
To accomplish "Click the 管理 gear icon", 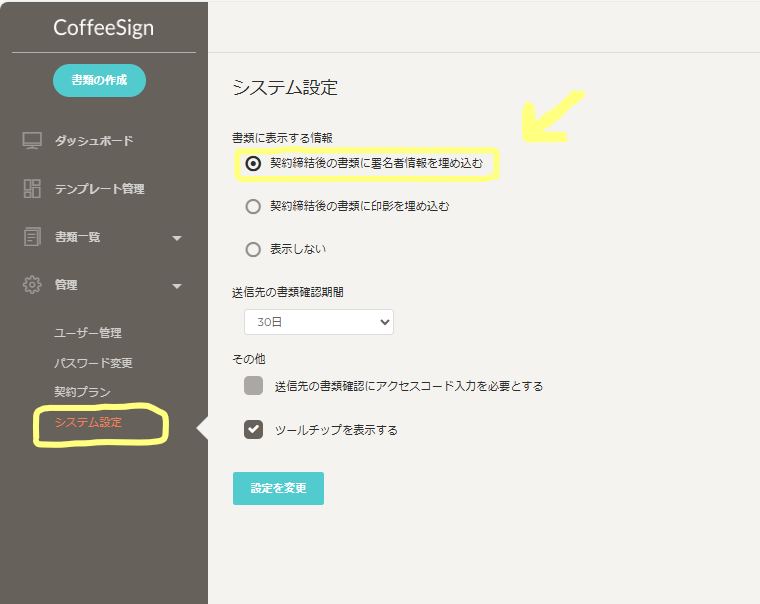I will click(32, 285).
